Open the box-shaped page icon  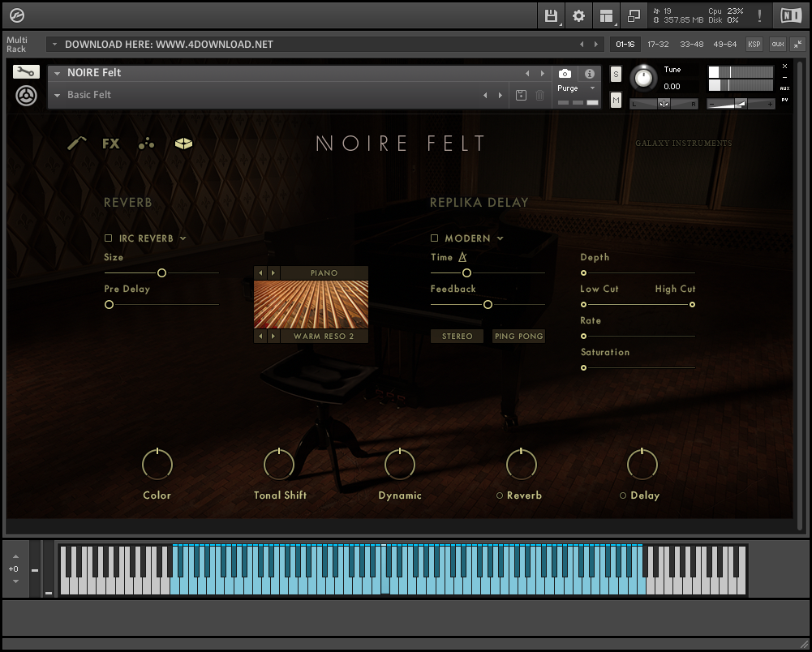pos(183,144)
